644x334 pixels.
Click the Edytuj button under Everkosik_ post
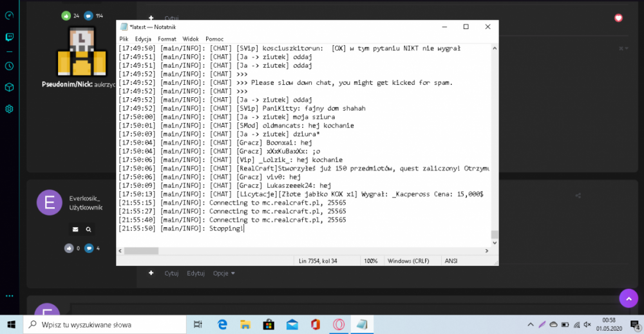pyautogui.click(x=196, y=274)
